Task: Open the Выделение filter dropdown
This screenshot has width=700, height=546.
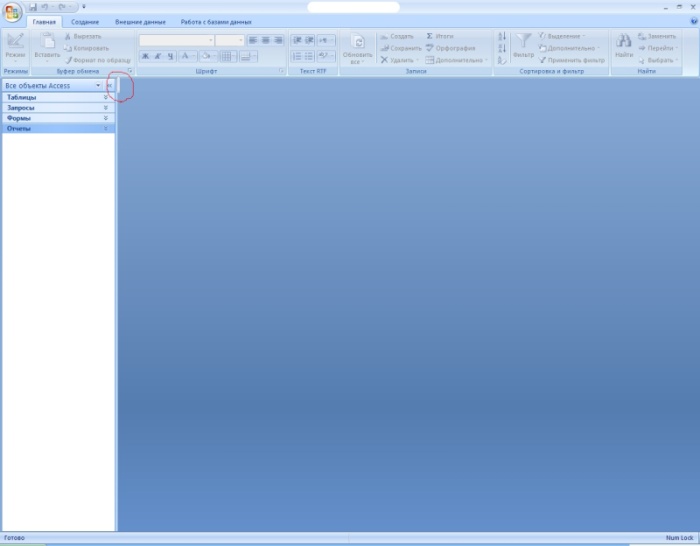Action: (x=562, y=36)
